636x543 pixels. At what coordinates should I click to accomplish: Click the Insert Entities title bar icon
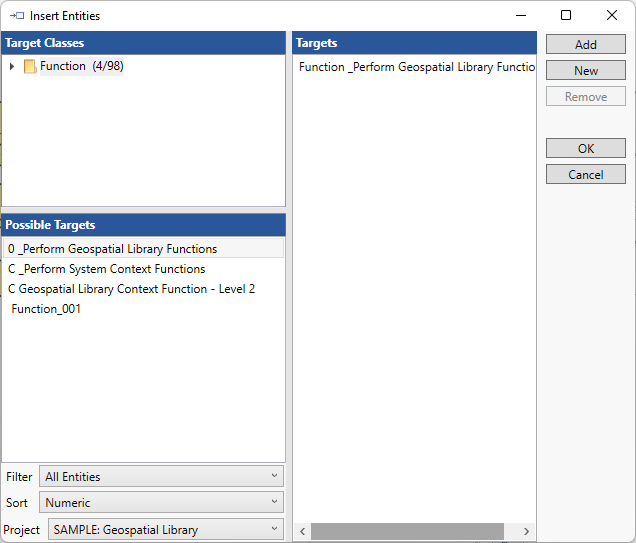point(16,16)
